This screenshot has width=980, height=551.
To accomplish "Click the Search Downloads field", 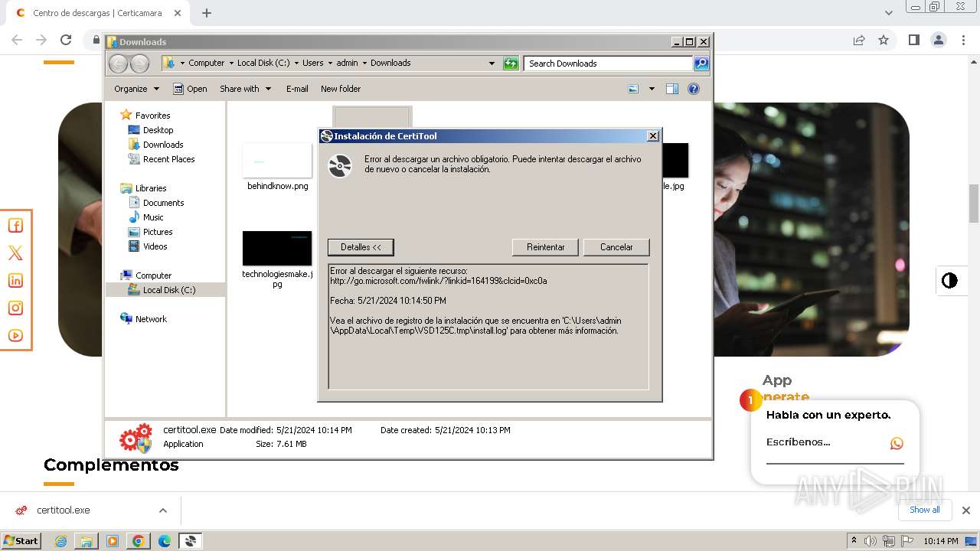I will (608, 64).
